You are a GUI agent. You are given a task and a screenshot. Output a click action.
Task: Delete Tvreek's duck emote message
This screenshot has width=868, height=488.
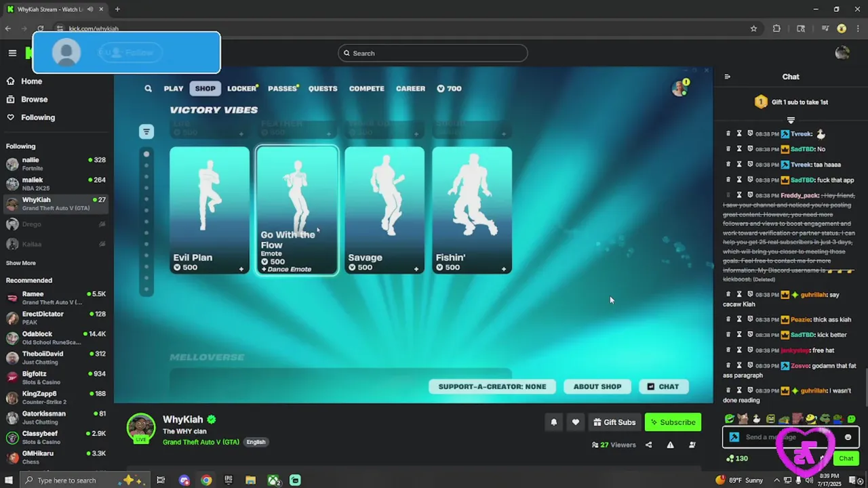coord(728,134)
